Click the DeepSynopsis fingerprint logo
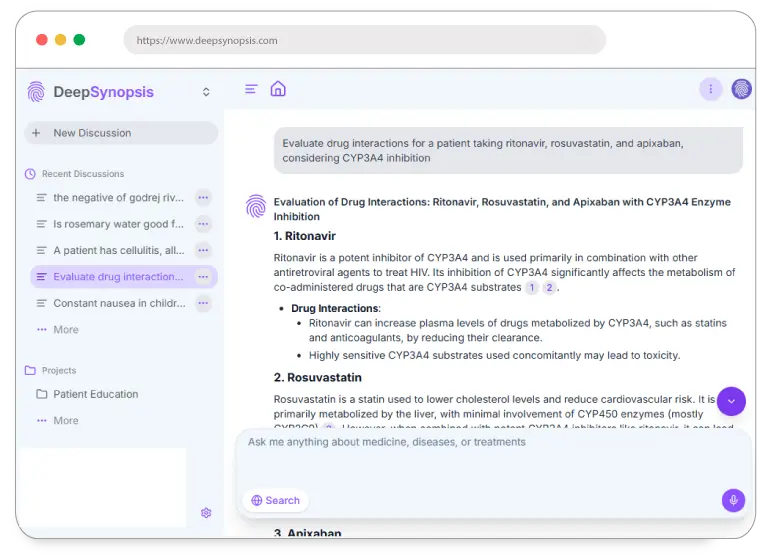This screenshot has width=771, height=557. pyautogui.click(x=36, y=91)
